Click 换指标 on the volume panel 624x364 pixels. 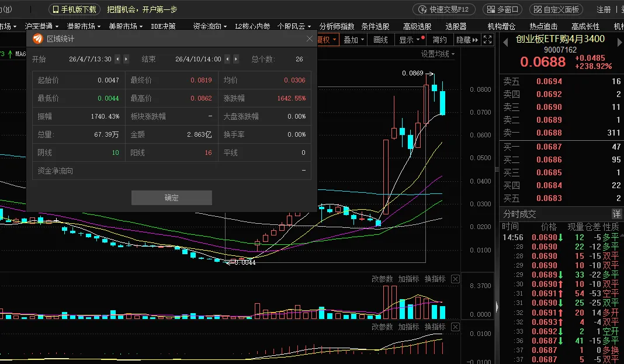pos(435,279)
